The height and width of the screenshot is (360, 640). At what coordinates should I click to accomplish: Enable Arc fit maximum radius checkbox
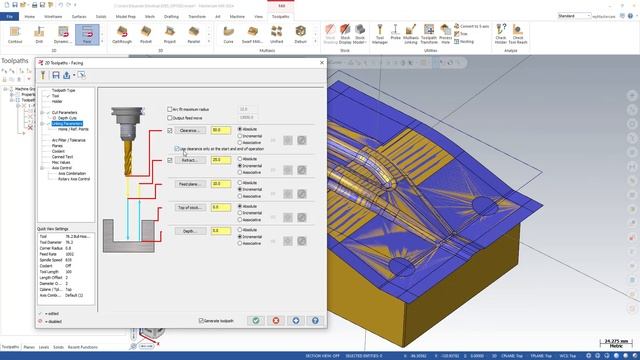click(x=170, y=109)
